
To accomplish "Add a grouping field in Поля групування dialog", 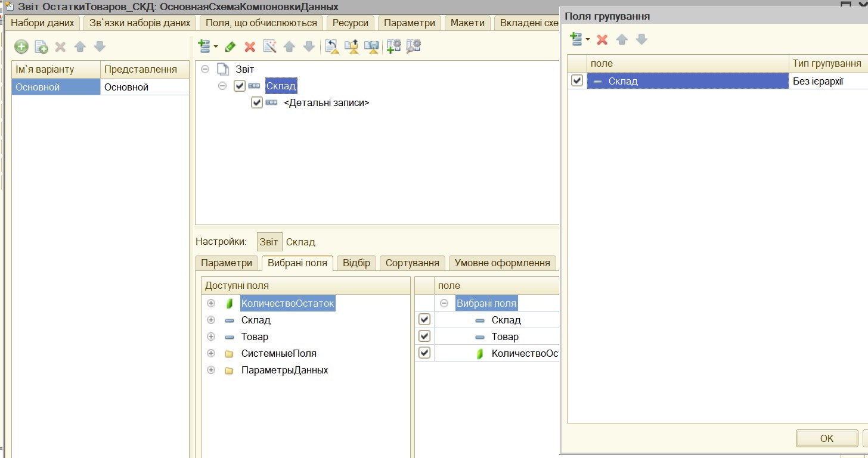I will [576, 39].
